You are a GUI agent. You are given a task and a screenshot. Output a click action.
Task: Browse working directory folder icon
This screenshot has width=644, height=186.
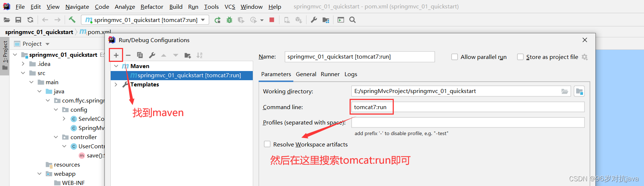tap(565, 91)
